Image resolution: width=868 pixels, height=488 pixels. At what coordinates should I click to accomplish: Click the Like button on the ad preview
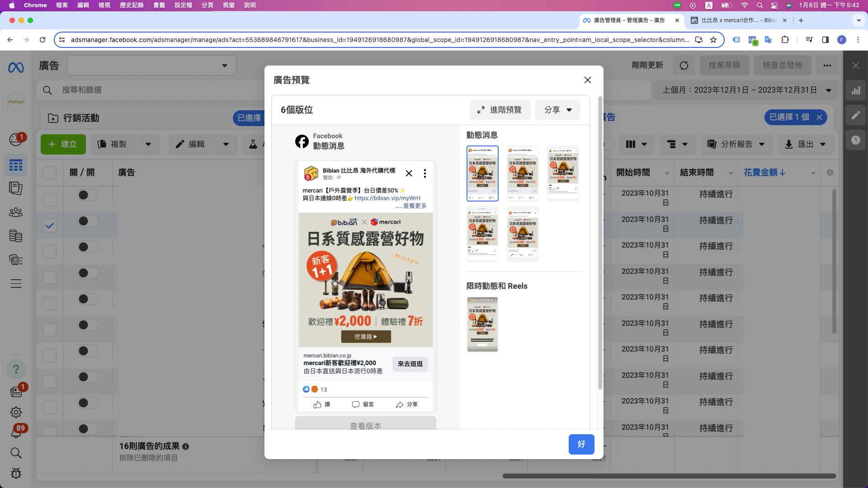click(x=322, y=404)
